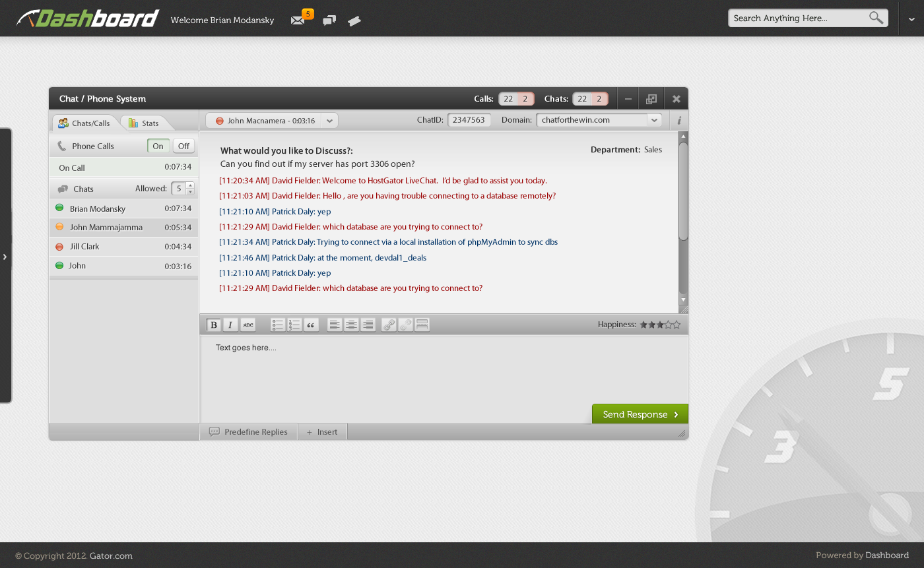Image resolution: width=924 pixels, height=568 pixels.
Task: Click the second calls counter showing 2
Action: point(525,99)
